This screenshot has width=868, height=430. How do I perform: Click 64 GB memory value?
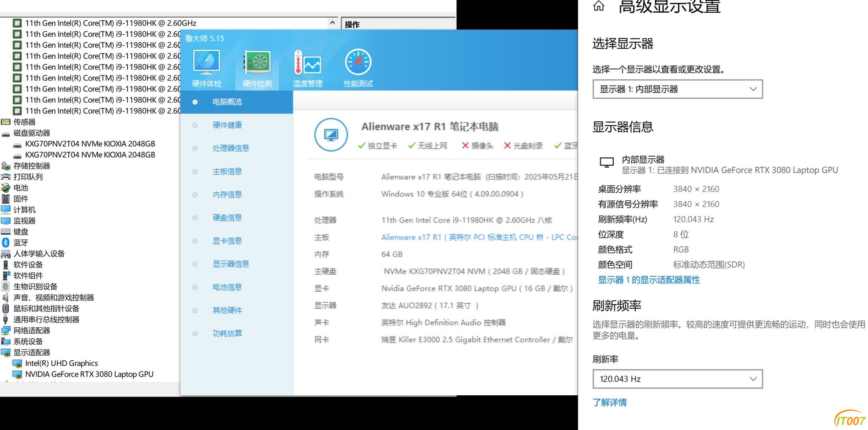pyautogui.click(x=392, y=254)
